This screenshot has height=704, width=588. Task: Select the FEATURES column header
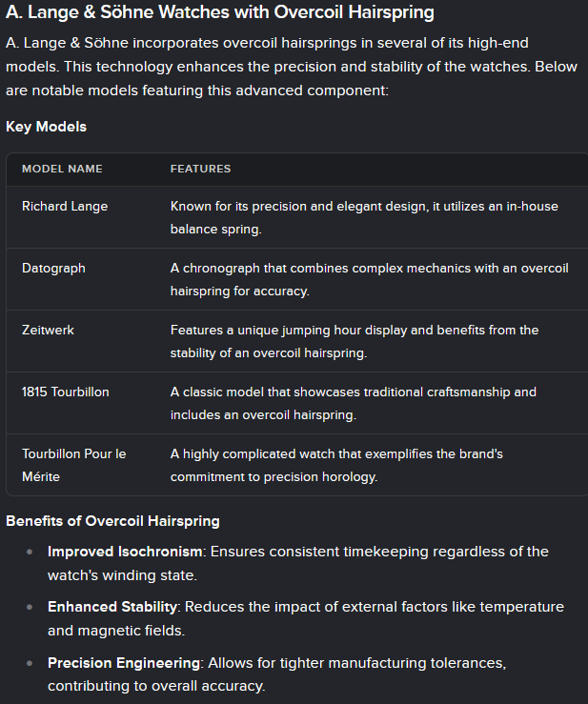pos(200,169)
